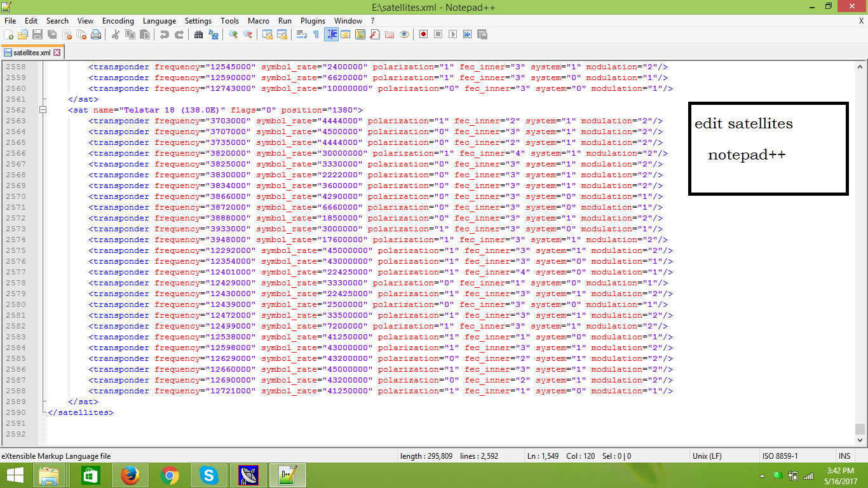Open the Search menu

(x=57, y=21)
